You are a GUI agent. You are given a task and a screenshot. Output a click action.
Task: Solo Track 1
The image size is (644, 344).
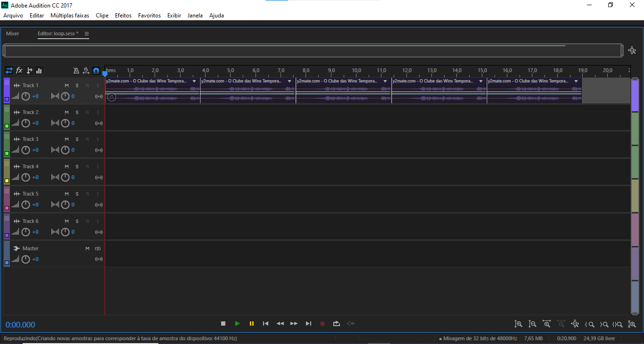[x=77, y=86]
